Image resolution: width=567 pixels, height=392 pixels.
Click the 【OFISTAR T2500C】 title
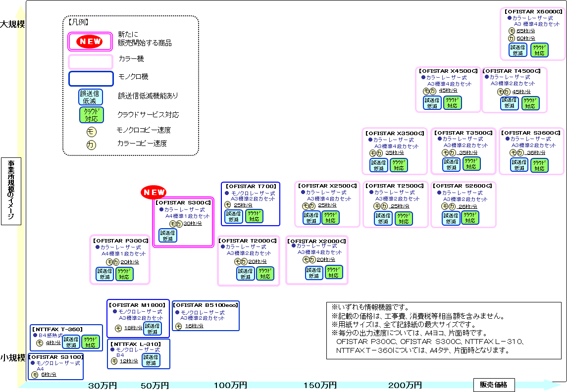click(395, 186)
